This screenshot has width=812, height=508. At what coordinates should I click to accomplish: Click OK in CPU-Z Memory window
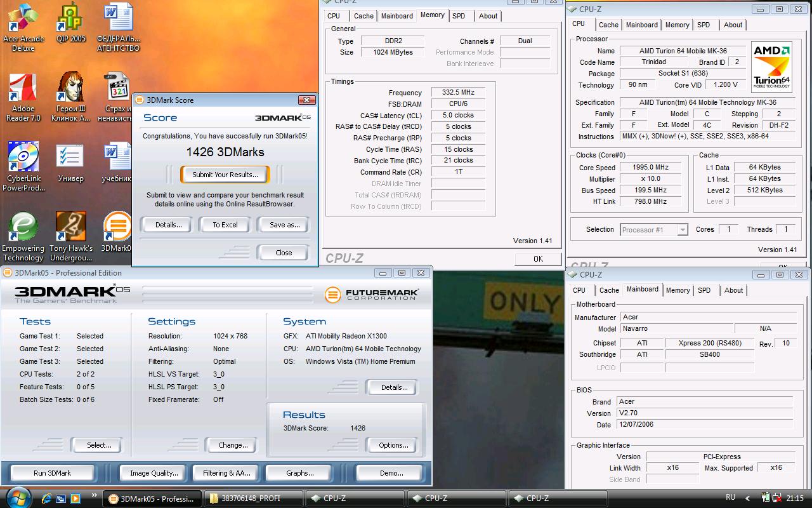point(538,259)
